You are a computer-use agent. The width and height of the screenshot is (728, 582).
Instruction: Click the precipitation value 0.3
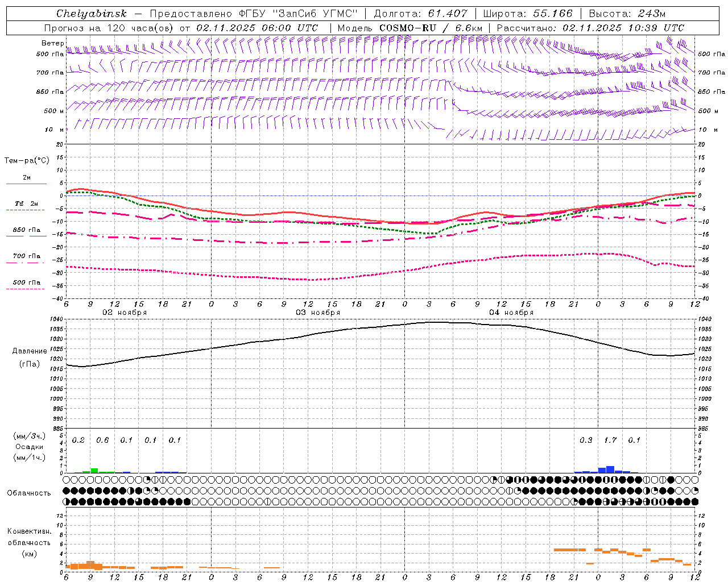[x=586, y=440]
